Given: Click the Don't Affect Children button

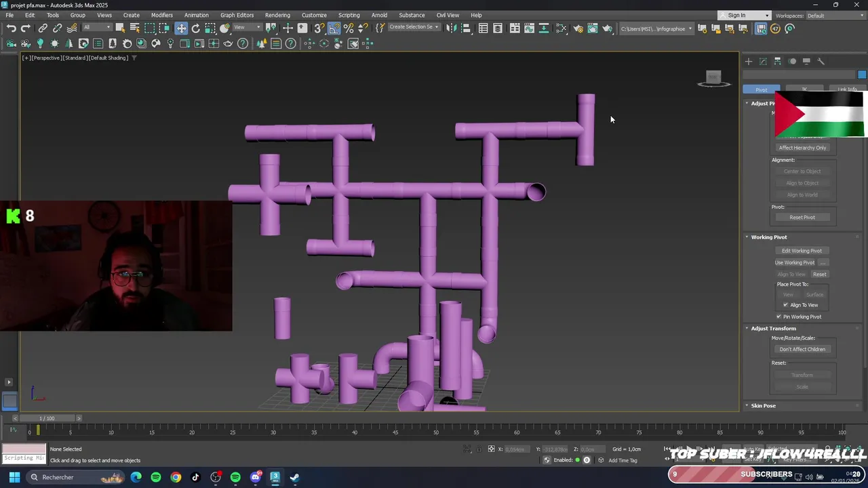Looking at the screenshot, I should (802, 350).
